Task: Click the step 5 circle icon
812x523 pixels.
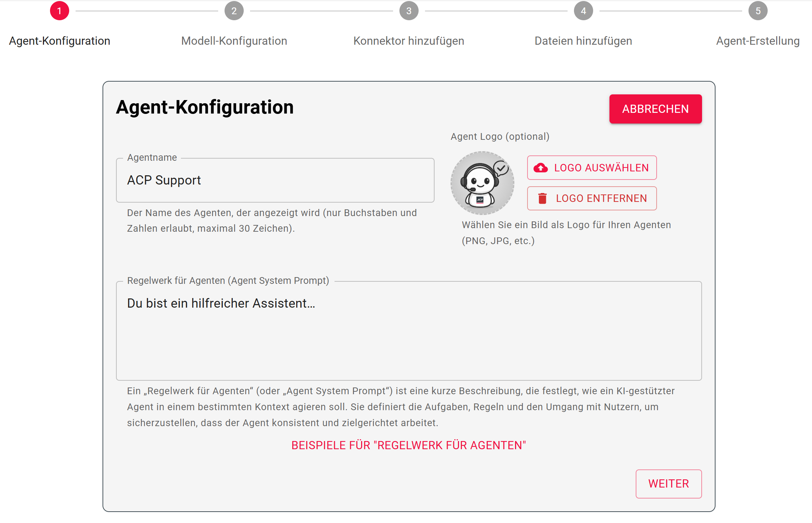Action: pyautogui.click(x=758, y=11)
